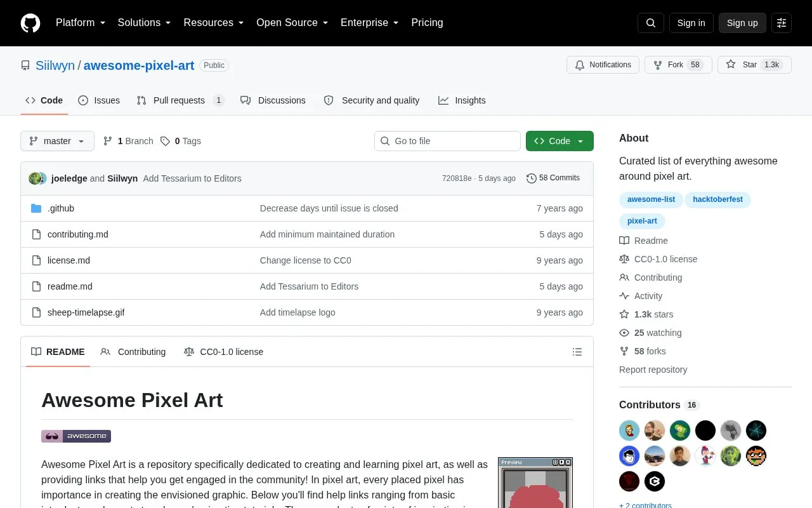This screenshot has width=812, height=508.
Task: Expand the Resources menu
Action: (214, 23)
